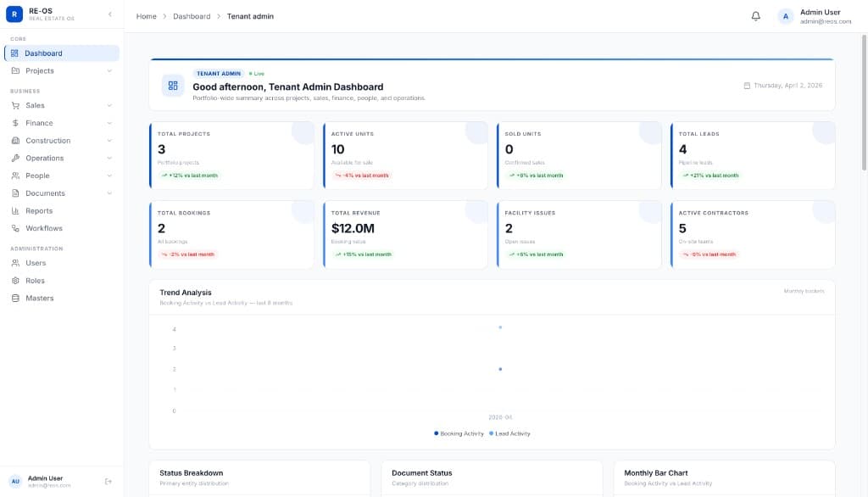Collapse the sidebar with the chevron icon
Screen dimensions: 868x497
(109, 14)
